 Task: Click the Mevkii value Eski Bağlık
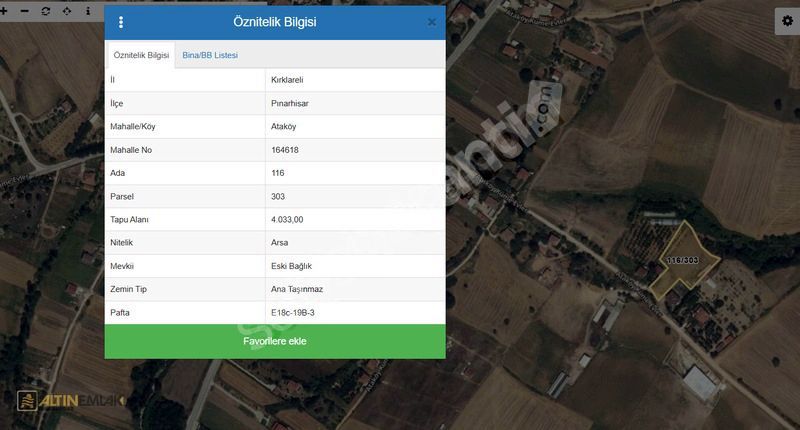pyautogui.click(x=291, y=266)
